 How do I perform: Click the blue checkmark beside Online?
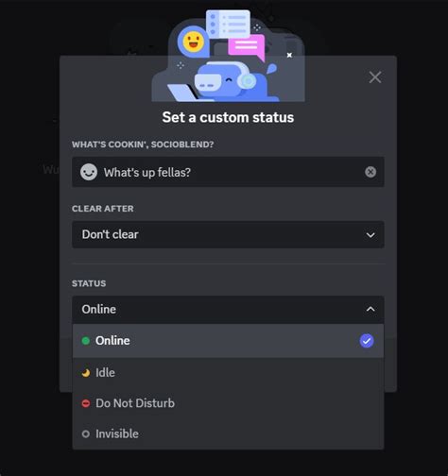[367, 341]
